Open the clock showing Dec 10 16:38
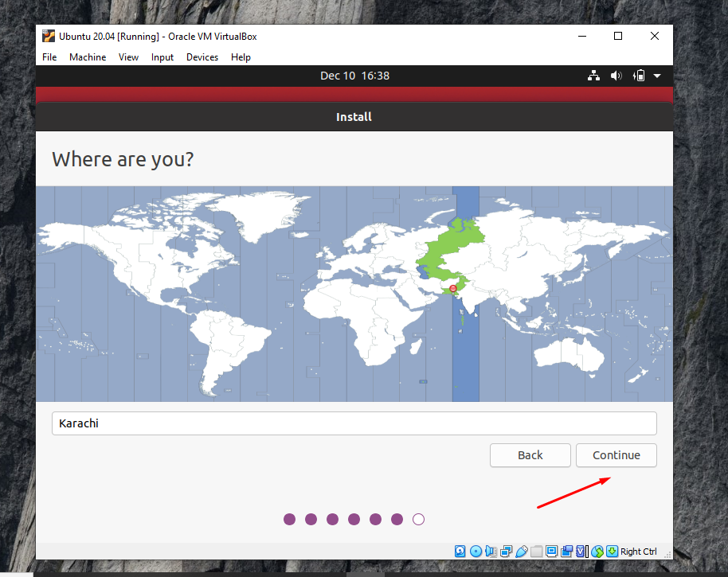Screen dimensions: 728x577 click(x=354, y=76)
